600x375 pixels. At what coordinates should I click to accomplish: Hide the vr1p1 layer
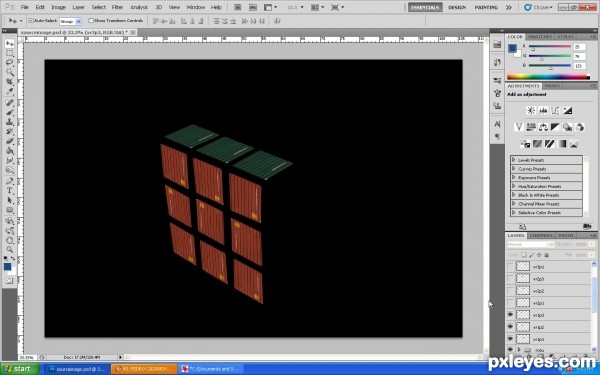(x=510, y=339)
